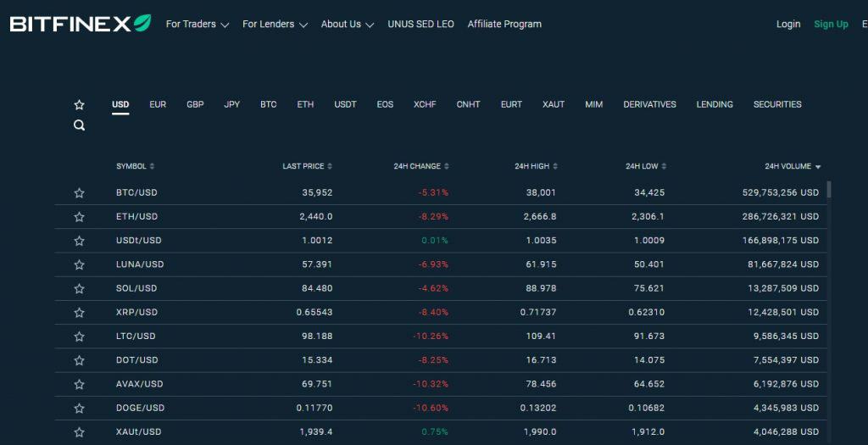This screenshot has height=445, width=868.
Task: Add DOGE/USD to favorites
Action: click(79, 408)
